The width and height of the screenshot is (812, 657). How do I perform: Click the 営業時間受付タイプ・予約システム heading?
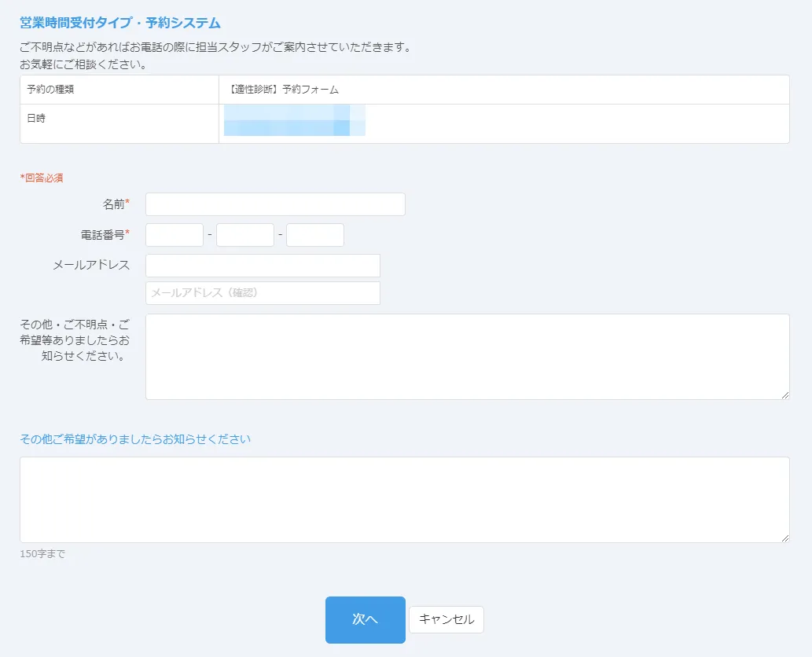[x=120, y=23]
